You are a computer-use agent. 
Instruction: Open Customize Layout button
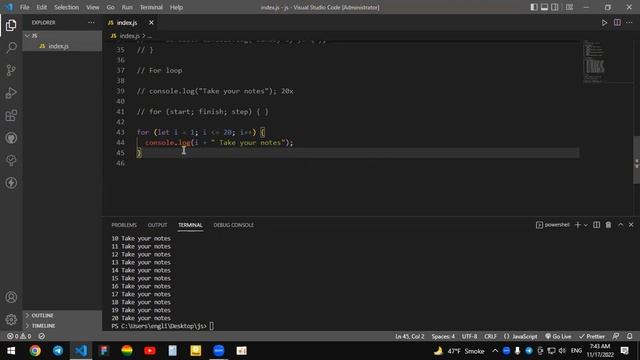569,7
